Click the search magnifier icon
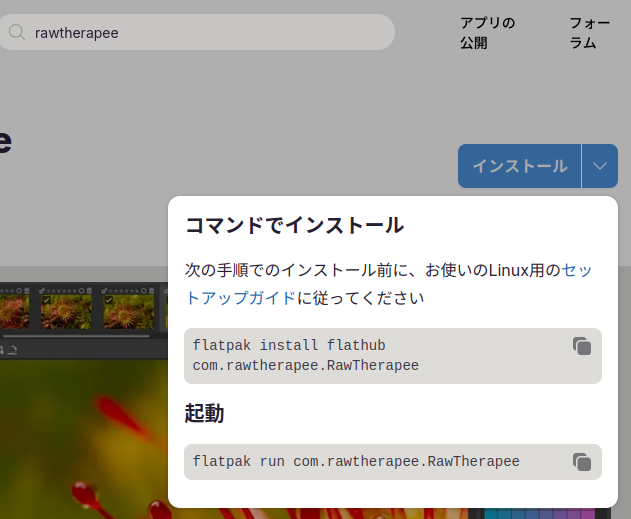631x519 pixels. coord(17,32)
